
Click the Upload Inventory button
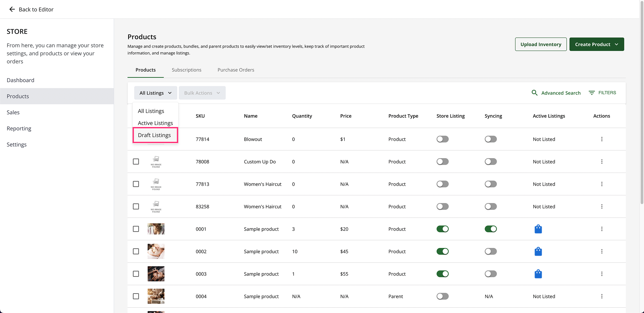click(x=541, y=44)
